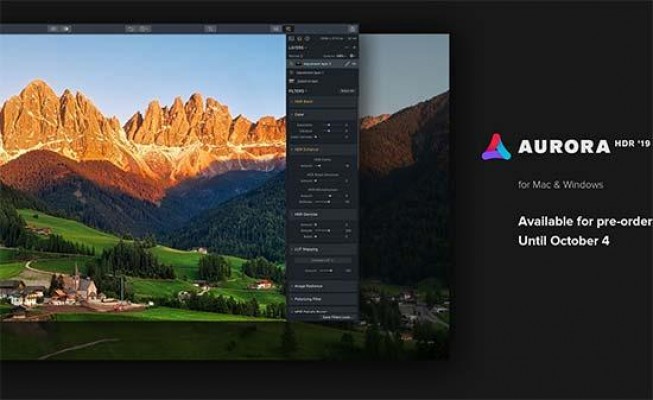Click the layer Opacity value
Image resolution: width=653 pixels, height=400 pixels.
click(x=341, y=56)
